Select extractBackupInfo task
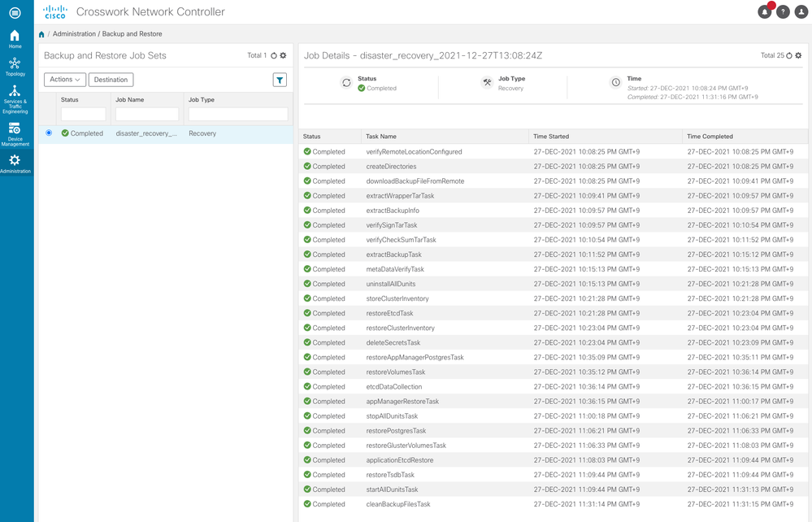The height and width of the screenshot is (522, 812). 553,211
